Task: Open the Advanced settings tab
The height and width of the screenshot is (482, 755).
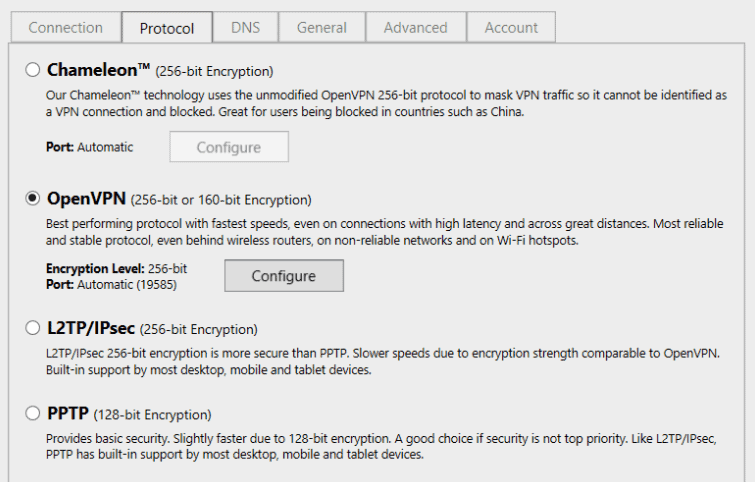Action: [416, 28]
